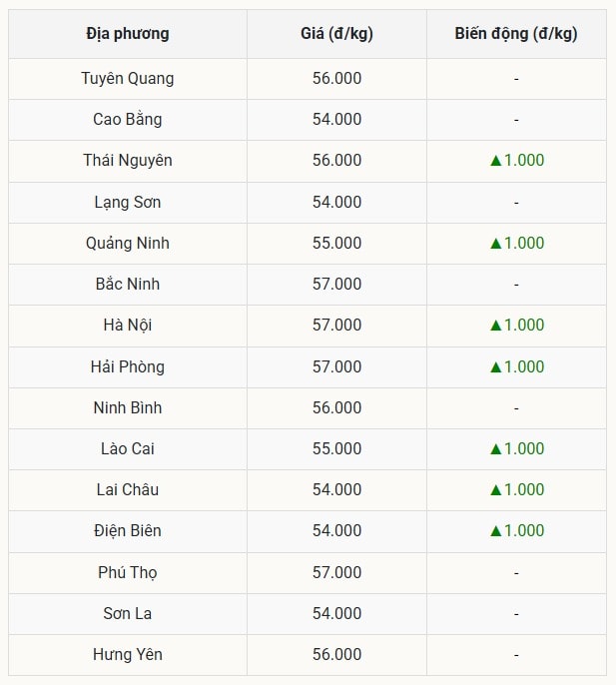Select the Cao Bằng price 54.000

point(336,120)
